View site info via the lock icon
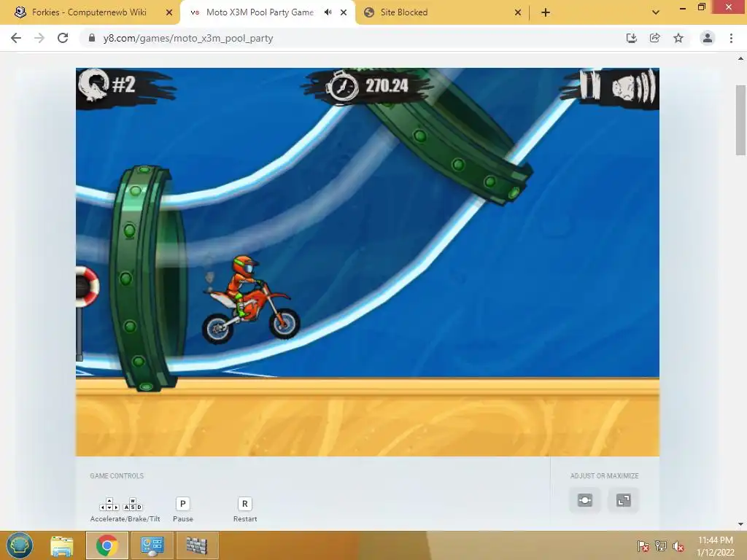The image size is (747, 560). [x=92, y=38]
